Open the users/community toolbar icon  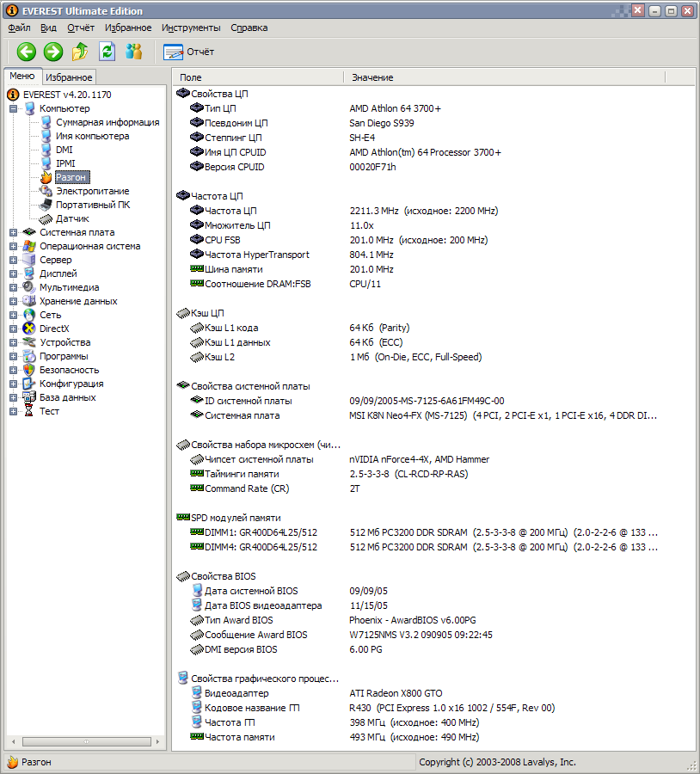coord(133,52)
